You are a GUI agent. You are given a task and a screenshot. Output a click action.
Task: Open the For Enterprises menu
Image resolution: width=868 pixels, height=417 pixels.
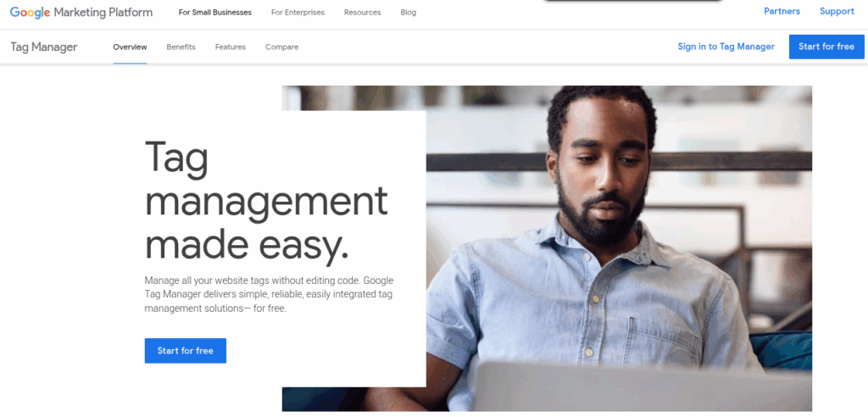pos(298,12)
